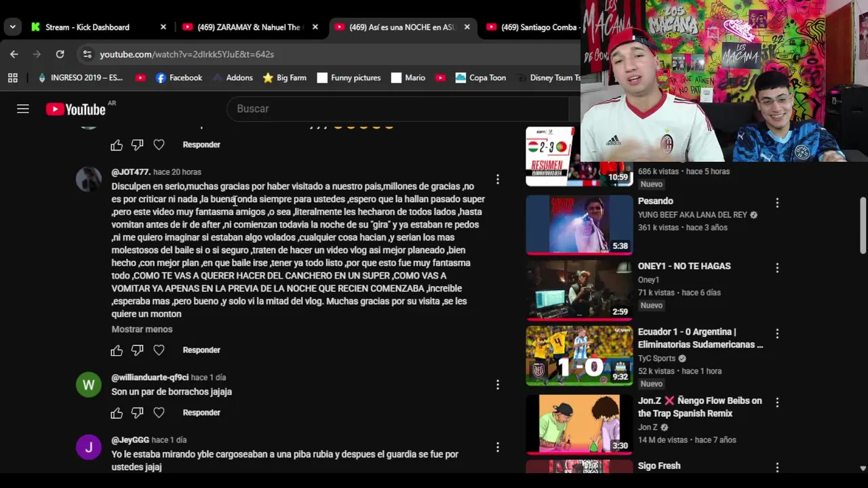Open the Copa Toon bookmark
The width and height of the screenshot is (868, 488).
[x=481, y=78]
